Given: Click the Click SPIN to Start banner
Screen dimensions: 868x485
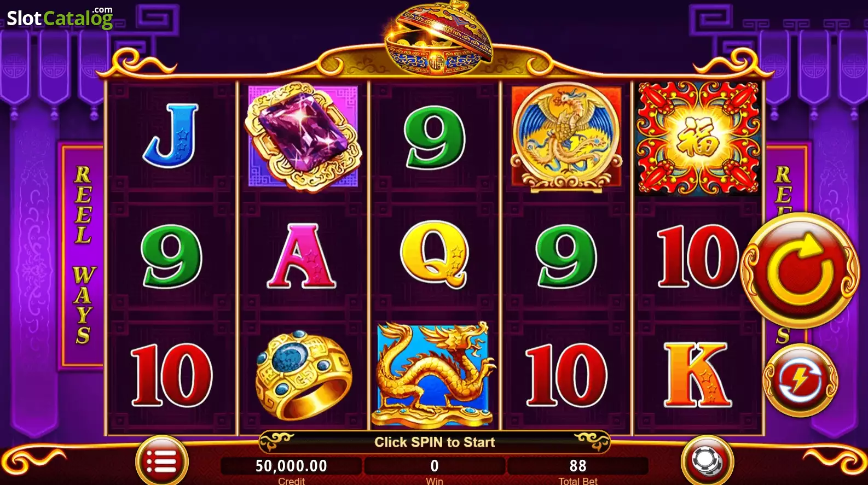Looking at the screenshot, I should click(435, 442).
